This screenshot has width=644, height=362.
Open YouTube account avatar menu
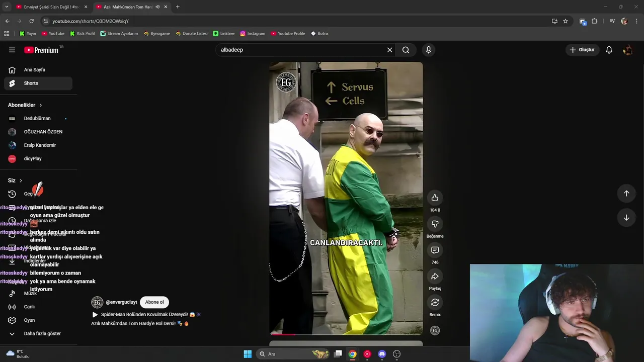click(627, 50)
